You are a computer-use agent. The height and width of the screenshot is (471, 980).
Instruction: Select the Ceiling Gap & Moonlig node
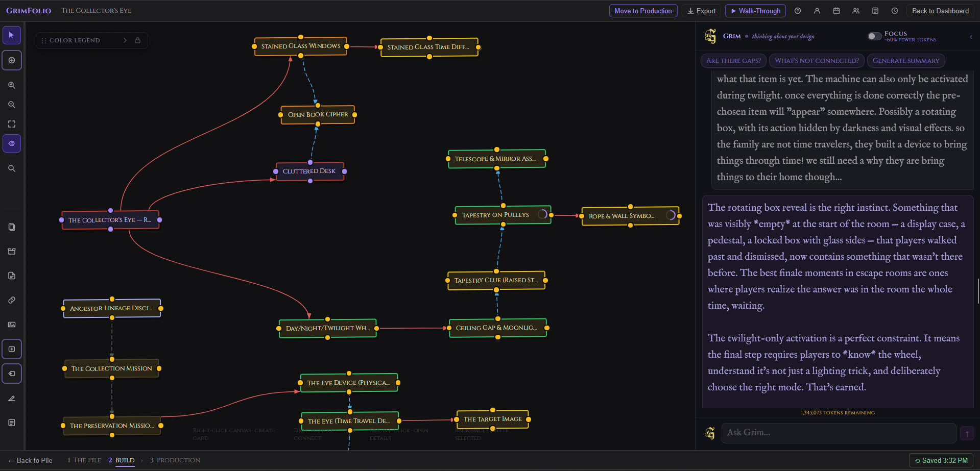click(x=498, y=328)
